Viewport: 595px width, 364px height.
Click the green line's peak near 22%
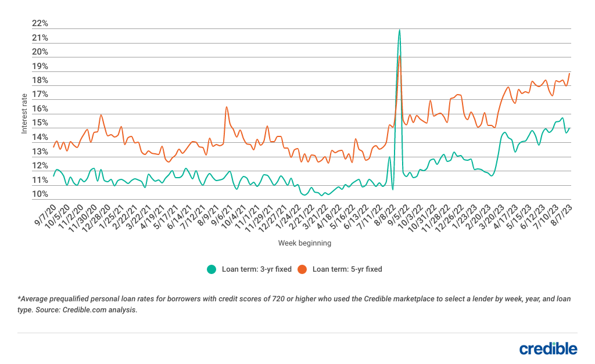399,30
